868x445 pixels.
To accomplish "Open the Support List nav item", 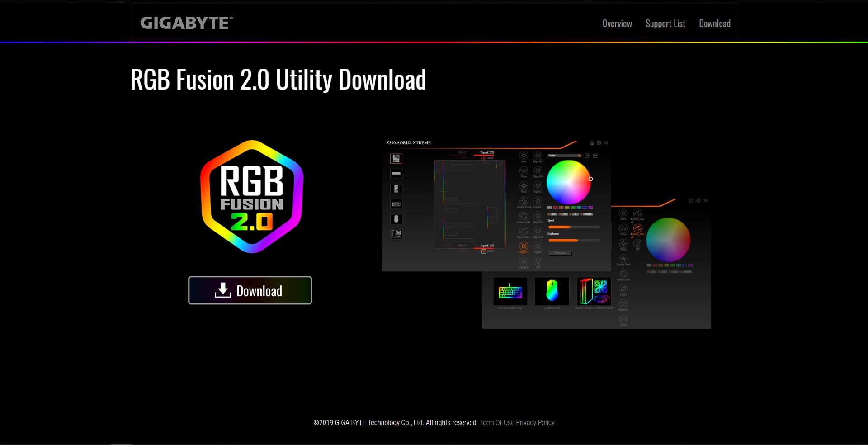I will 665,24.
